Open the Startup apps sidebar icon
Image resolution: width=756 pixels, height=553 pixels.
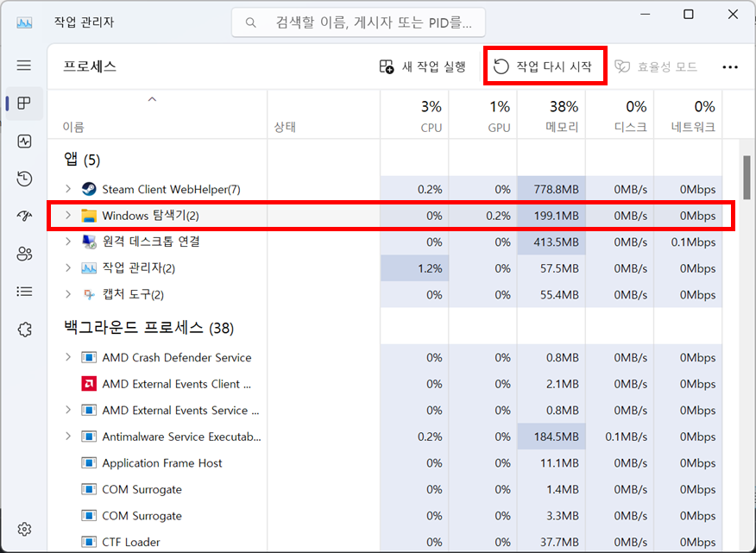pyautogui.click(x=24, y=216)
